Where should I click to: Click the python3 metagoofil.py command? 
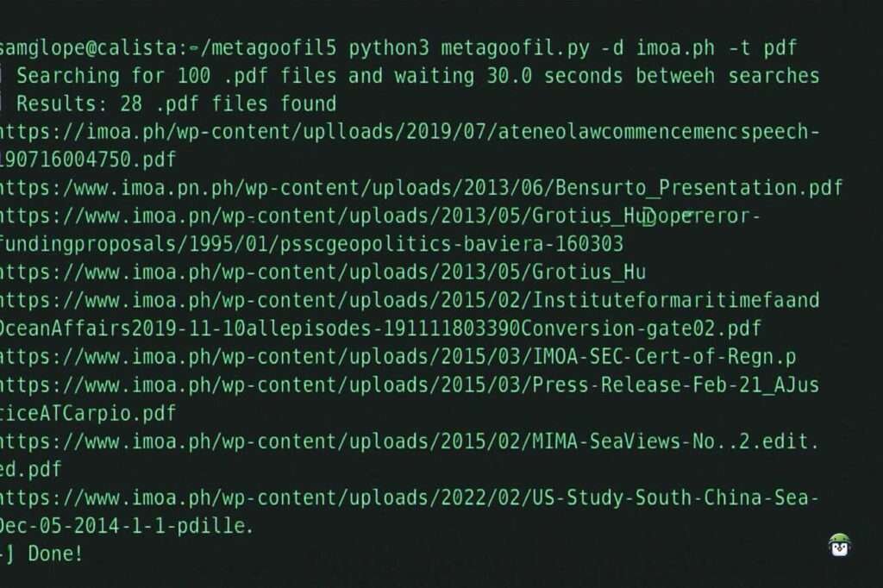(x=468, y=48)
